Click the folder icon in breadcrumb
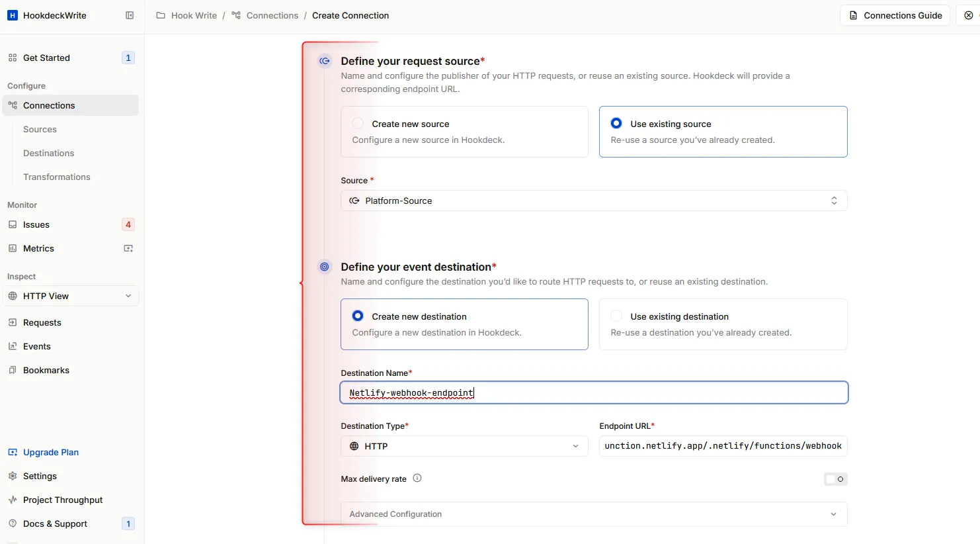This screenshot has height=544, width=980. (x=161, y=15)
